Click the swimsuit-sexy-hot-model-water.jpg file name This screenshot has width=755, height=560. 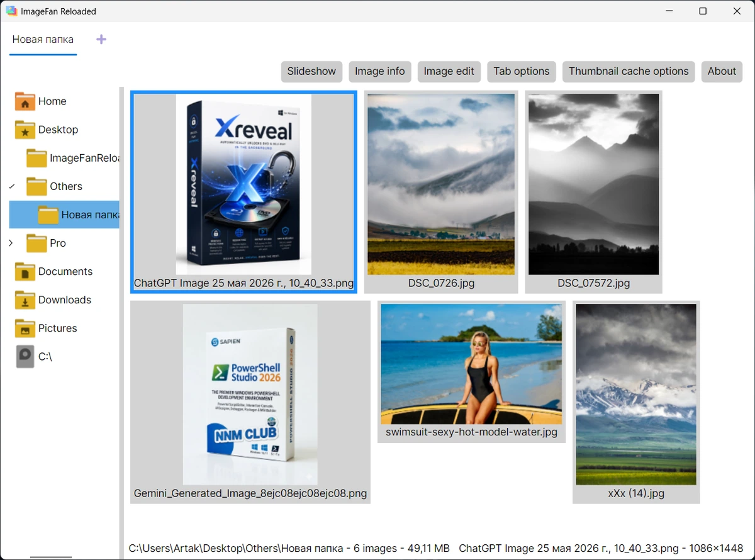click(x=471, y=432)
